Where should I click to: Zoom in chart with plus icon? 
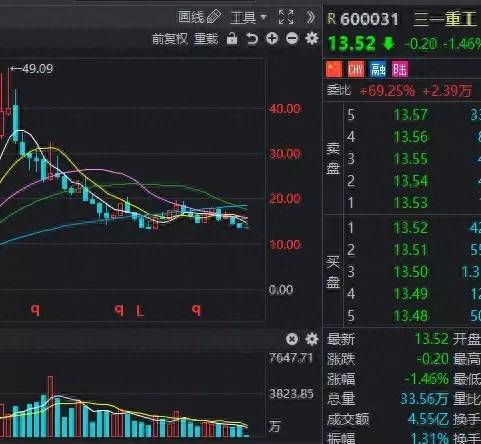click(272, 38)
